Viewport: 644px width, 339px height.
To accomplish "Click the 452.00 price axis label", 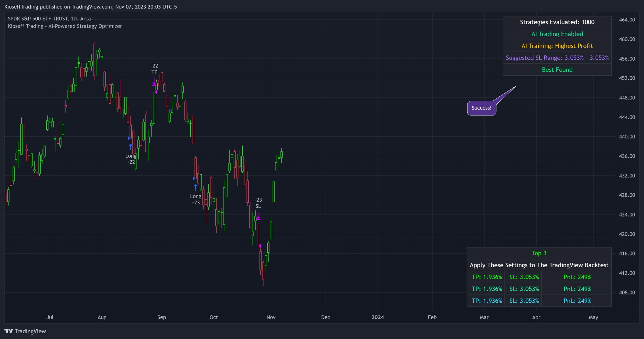I will click(627, 78).
